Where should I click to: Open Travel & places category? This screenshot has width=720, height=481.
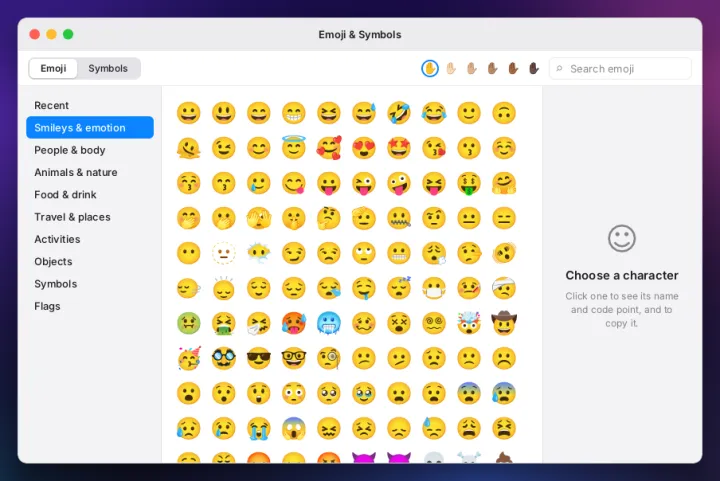tap(90, 217)
